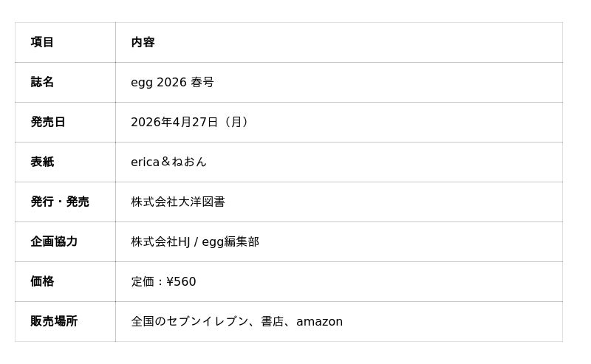Click the 全国のセブンイレブン text
The height and width of the screenshot is (364, 591).
pyautogui.click(x=190, y=321)
